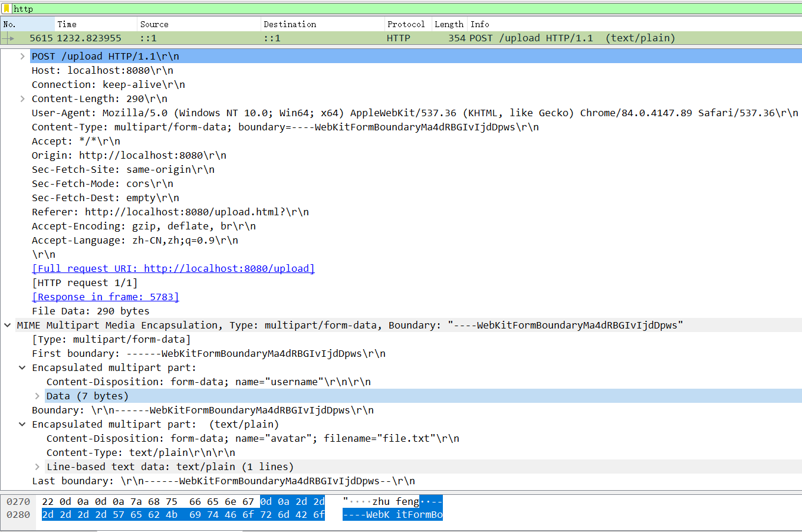Viewport: 802px width, 532px height.
Task: Collapse the first Encapsulated multipart part
Action: point(22,368)
